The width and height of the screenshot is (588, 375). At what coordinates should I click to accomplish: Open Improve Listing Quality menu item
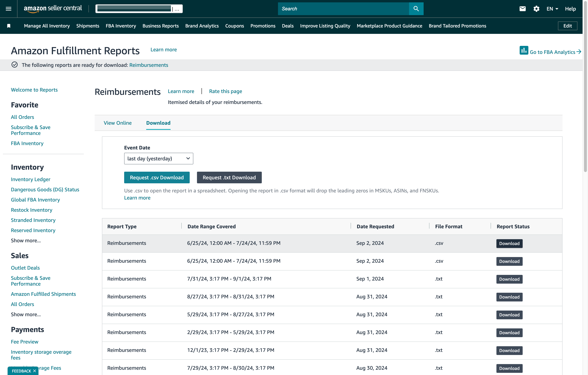325,26
